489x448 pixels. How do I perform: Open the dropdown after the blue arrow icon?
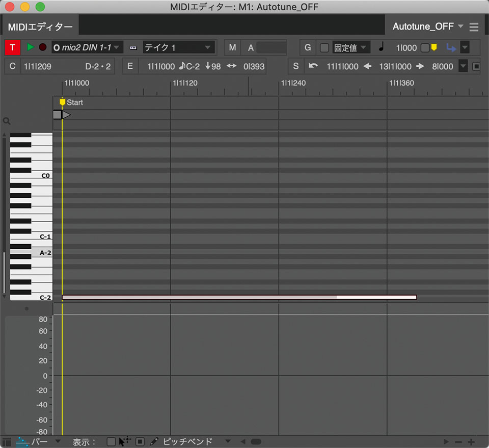[x=465, y=48]
